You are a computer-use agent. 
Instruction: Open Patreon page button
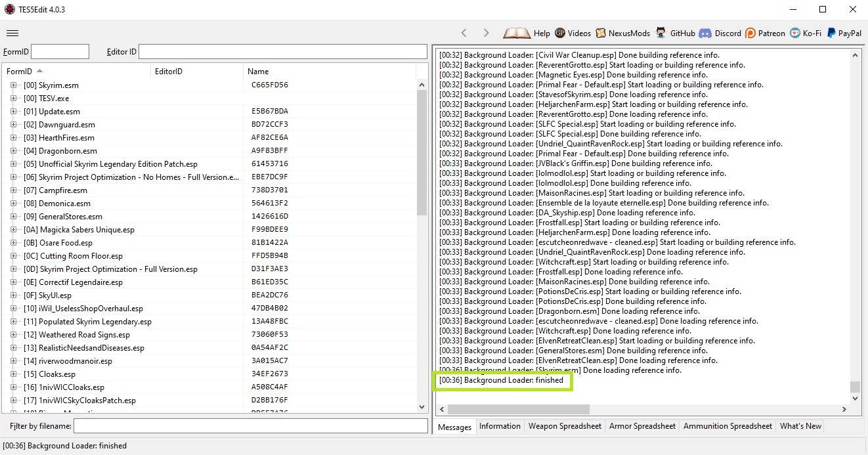tap(765, 33)
